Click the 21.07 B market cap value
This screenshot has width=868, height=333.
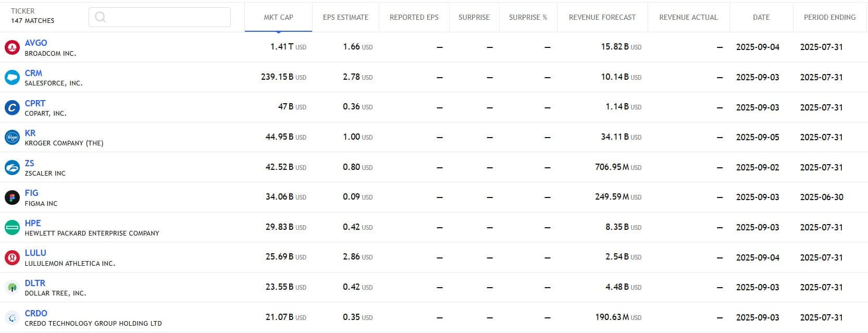pos(286,317)
